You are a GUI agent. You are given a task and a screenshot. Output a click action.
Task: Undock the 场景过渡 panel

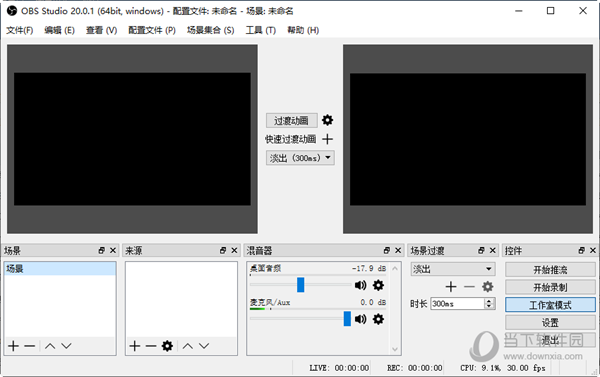(481, 250)
